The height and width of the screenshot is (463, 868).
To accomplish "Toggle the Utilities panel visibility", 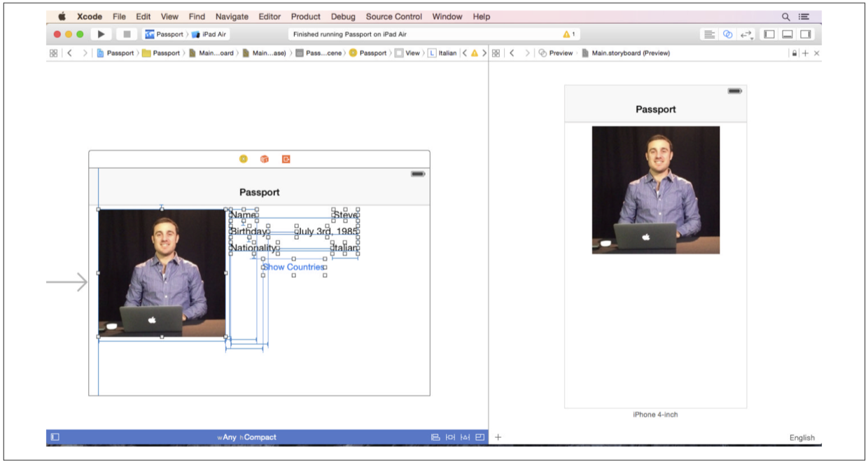I will pos(806,34).
